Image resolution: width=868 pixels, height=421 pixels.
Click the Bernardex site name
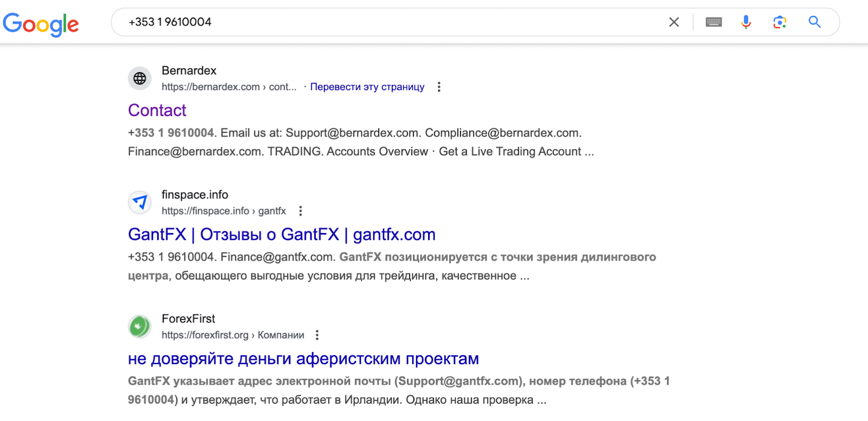(x=189, y=71)
